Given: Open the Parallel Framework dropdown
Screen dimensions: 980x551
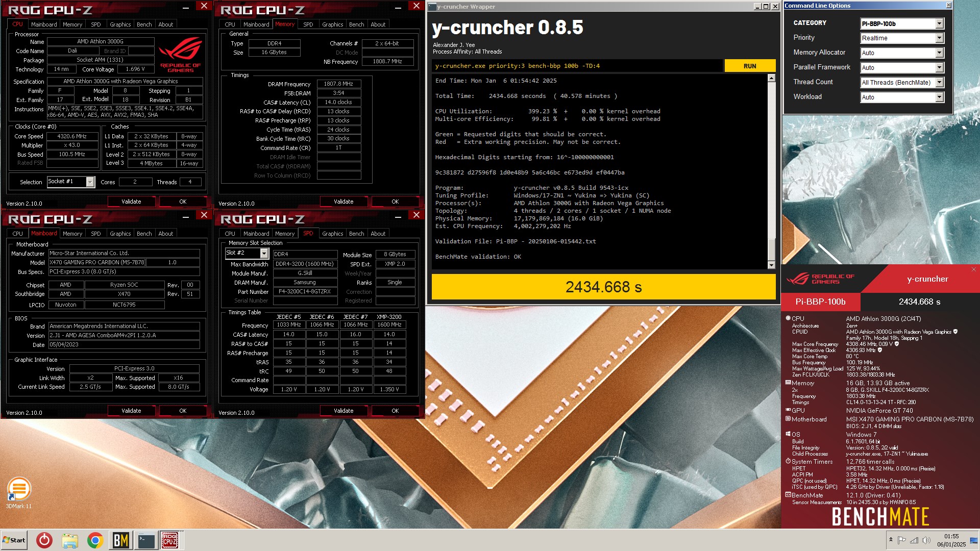Looking at the screenshot, I should coord(902,68).
